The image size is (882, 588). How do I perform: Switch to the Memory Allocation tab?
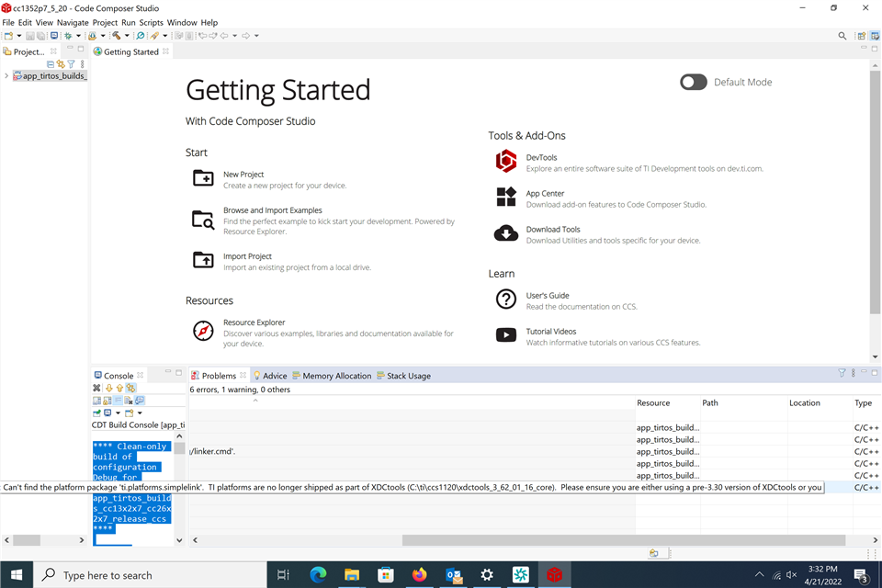pyautogui.click(x=332, y=376)
